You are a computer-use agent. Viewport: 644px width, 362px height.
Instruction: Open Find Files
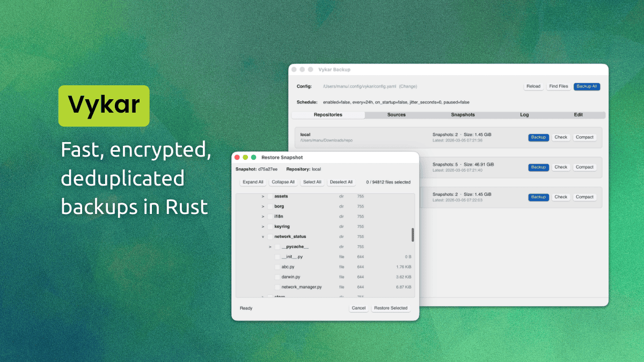click(558, 86)
